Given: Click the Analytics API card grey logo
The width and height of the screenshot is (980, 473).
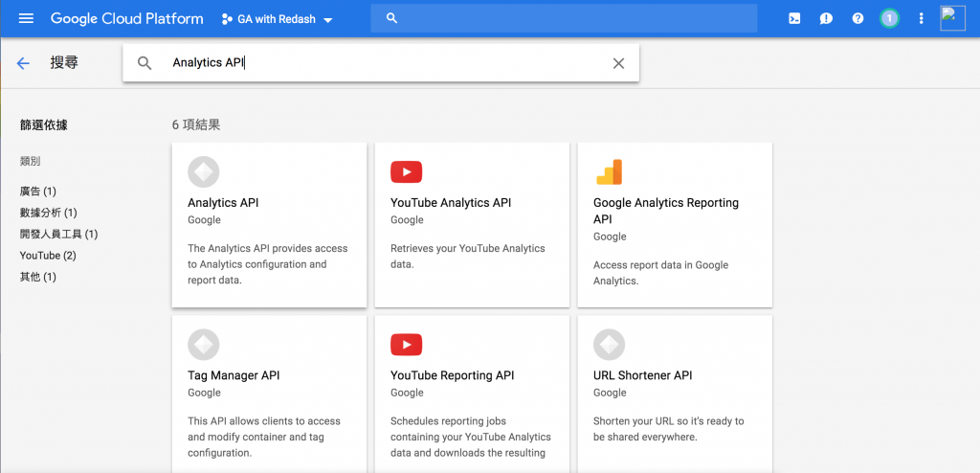Looking at the screenshot, I should click(x=203, y=172).
